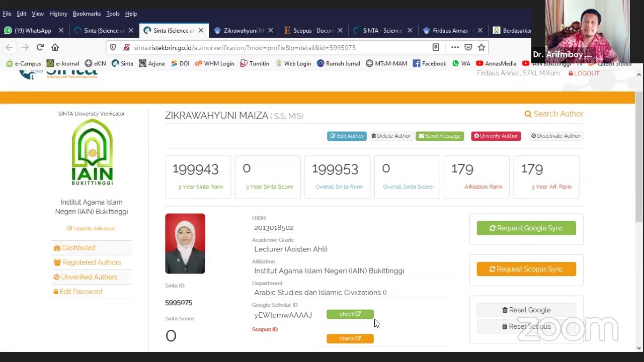This screenshot has width=644, height=362.
Task: Open the AnnasMedia bookmark
Action: click(496, 63)
